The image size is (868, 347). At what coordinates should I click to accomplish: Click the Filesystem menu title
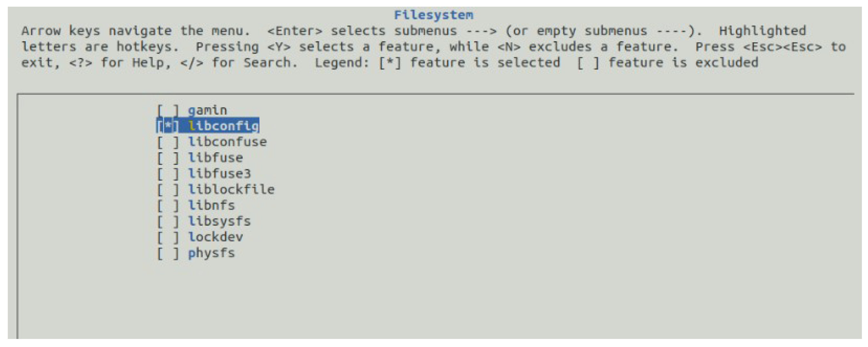click(x=434, y=15)
